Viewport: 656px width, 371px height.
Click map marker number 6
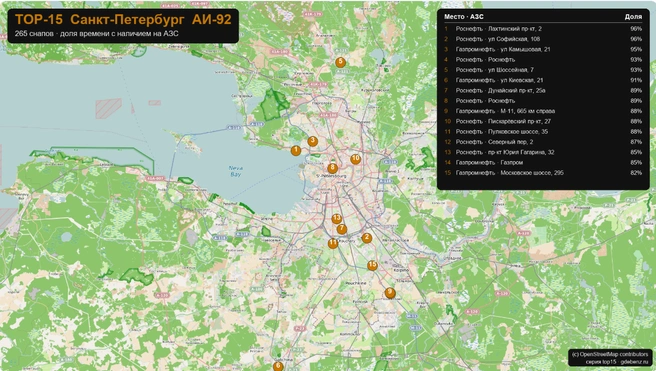[278, 366]
